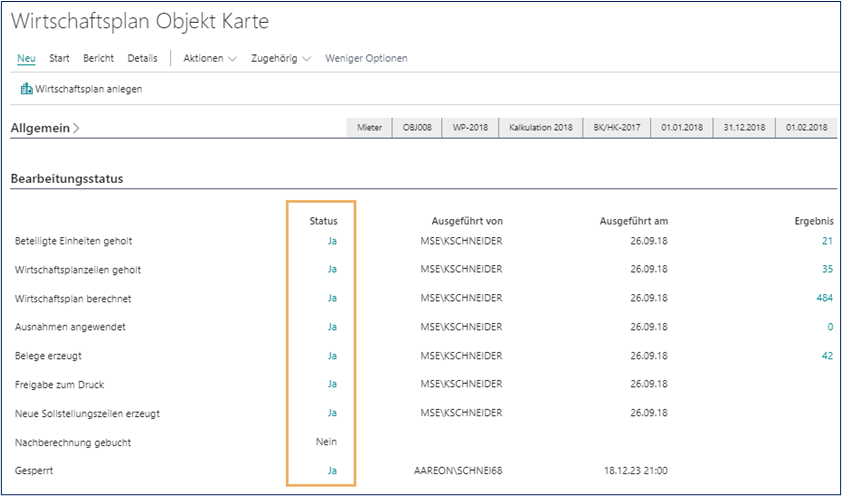This screenshot has width=842, height=496.
Task: Click the Kalkulation 2018 summary field
Action: [x=540, y=128]
